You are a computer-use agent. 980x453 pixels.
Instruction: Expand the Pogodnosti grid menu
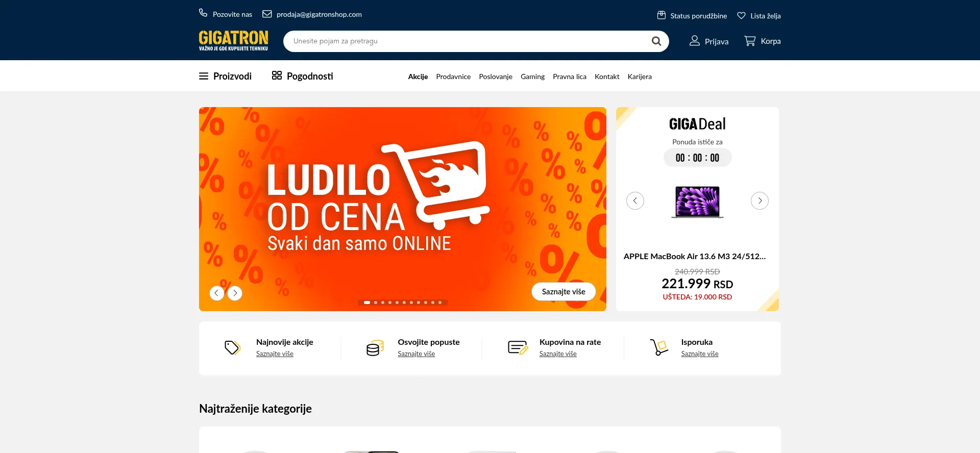[277, 75]
